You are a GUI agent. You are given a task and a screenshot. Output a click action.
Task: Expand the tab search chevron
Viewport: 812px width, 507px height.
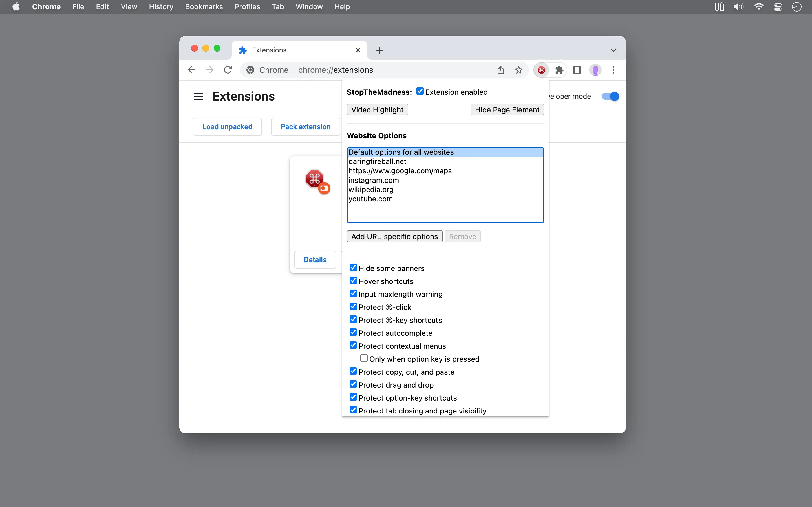pyautogui.click(x=613, y=50)
